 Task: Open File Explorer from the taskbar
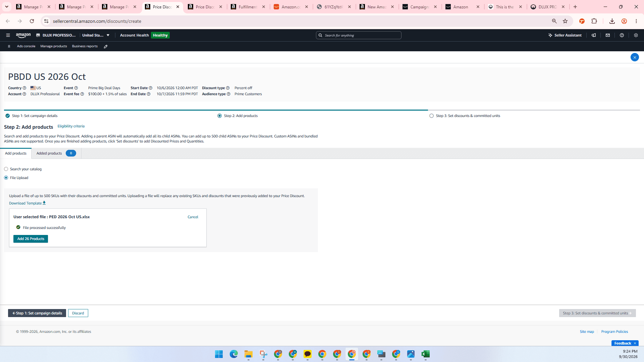(x=249, y=354)
